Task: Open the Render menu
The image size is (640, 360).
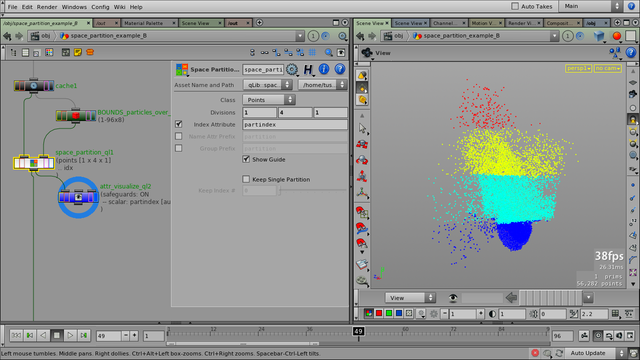Action: coord(47,7)
